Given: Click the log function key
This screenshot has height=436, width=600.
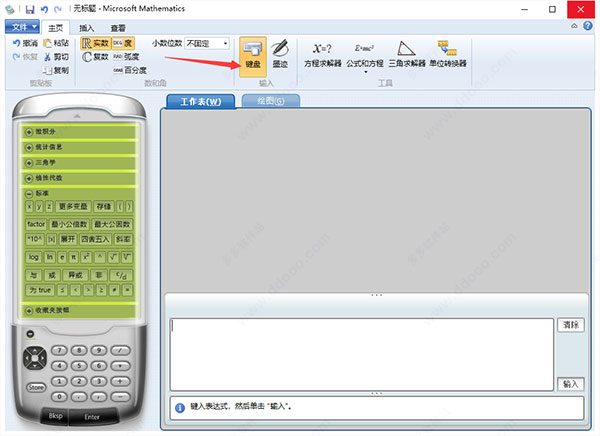Looking at the screenshot, I should click(x=34, y=257).
